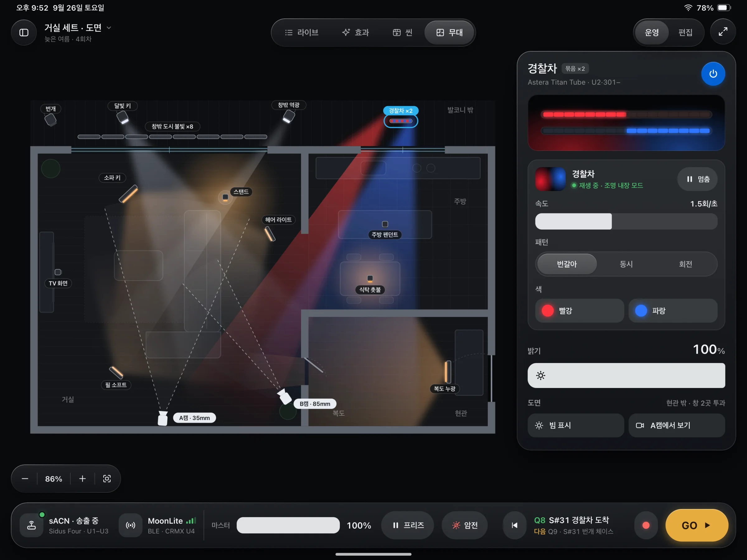Trigger the GO button

point(697,525)
